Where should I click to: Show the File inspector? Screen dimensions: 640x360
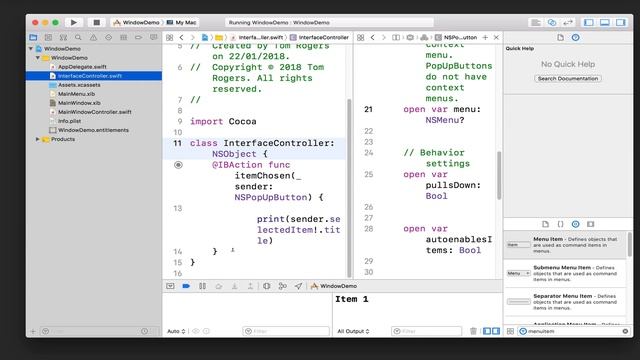pyautogui.click(x=560, y=38)
